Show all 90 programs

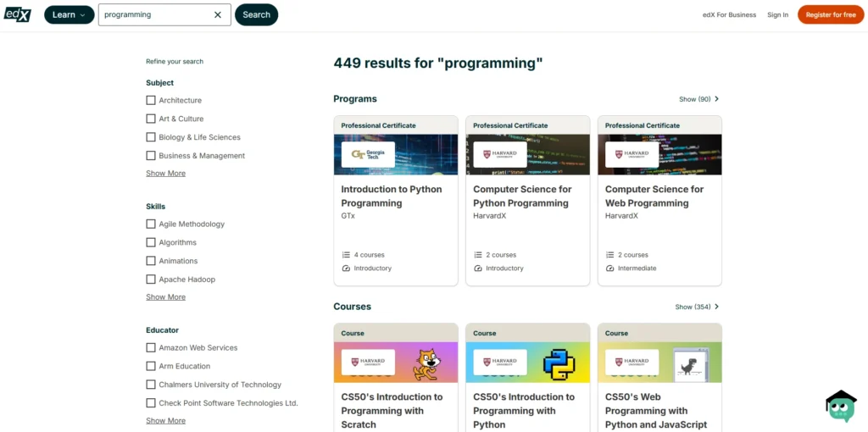coord(699,99)
